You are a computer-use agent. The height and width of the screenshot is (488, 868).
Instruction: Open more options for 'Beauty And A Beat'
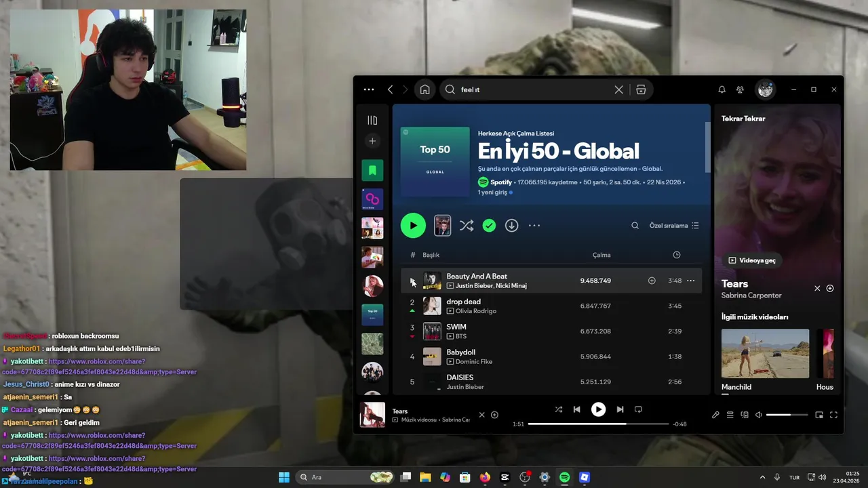(690, 281)
